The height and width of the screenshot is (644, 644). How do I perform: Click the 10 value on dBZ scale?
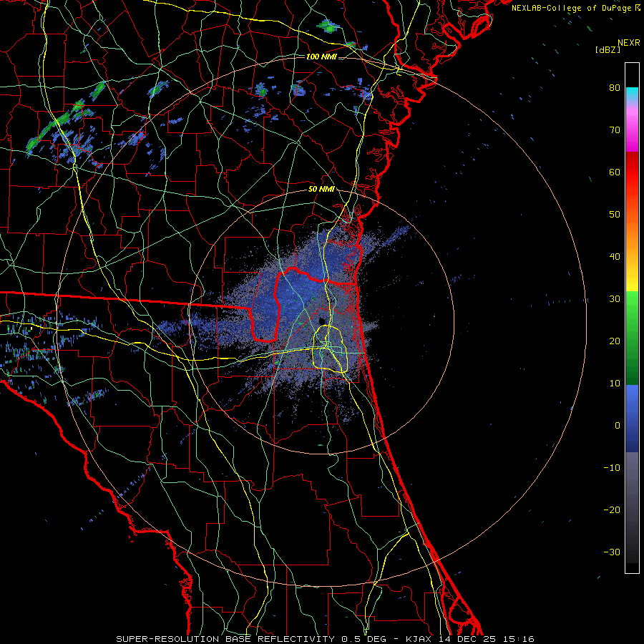tap(615, 384)
